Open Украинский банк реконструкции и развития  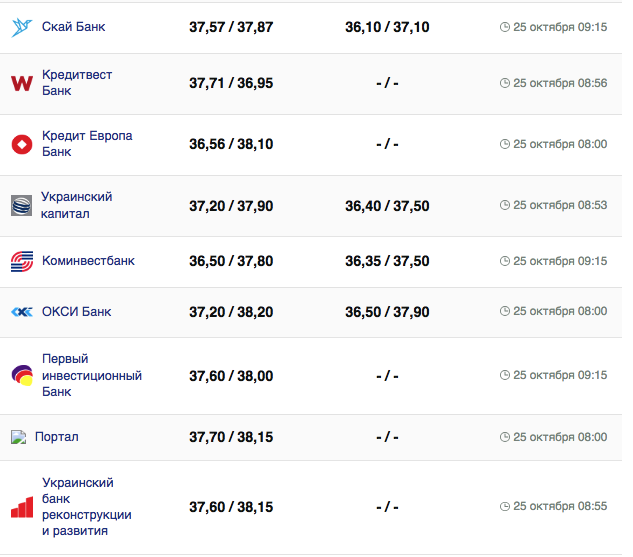tap(86, 507)
